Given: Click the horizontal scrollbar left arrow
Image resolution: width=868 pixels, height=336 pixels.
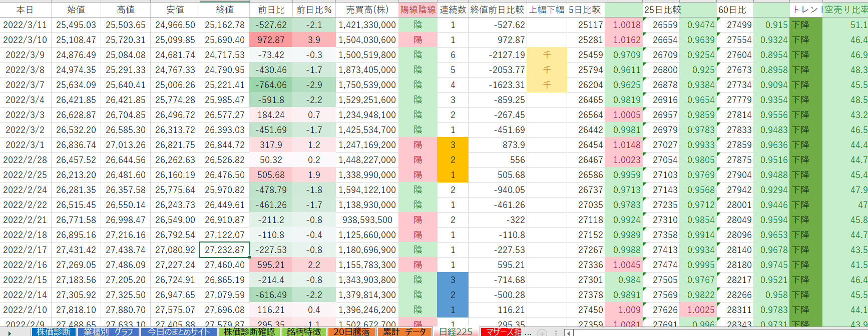Looking at the screenshot, I should (x=569, y=332).
